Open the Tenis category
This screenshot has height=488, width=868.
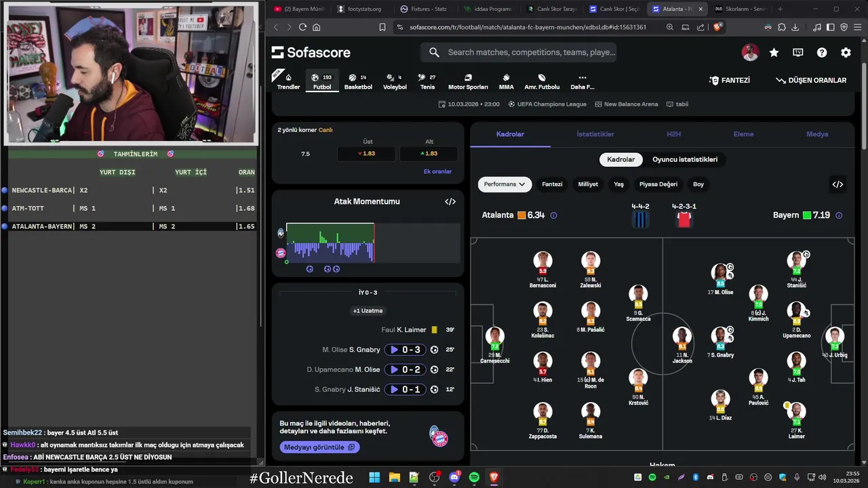click(x=427, y=81)
